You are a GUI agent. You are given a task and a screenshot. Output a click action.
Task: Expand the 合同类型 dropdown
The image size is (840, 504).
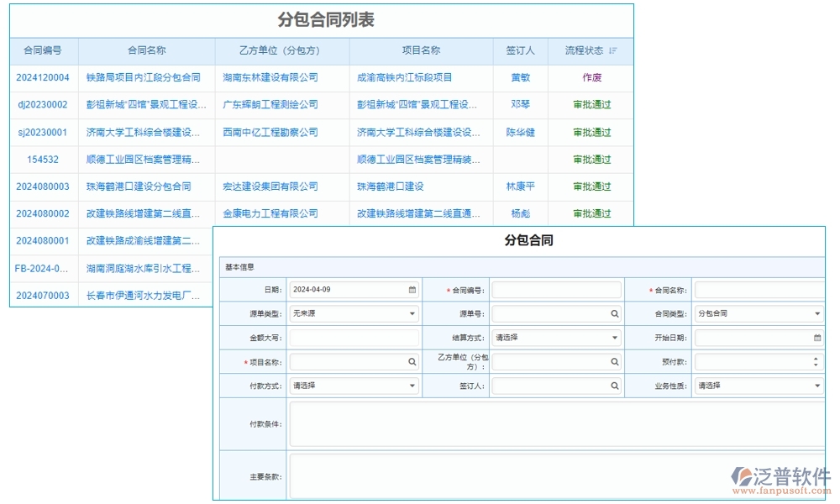pyautogui.click(x=816, y=313)
